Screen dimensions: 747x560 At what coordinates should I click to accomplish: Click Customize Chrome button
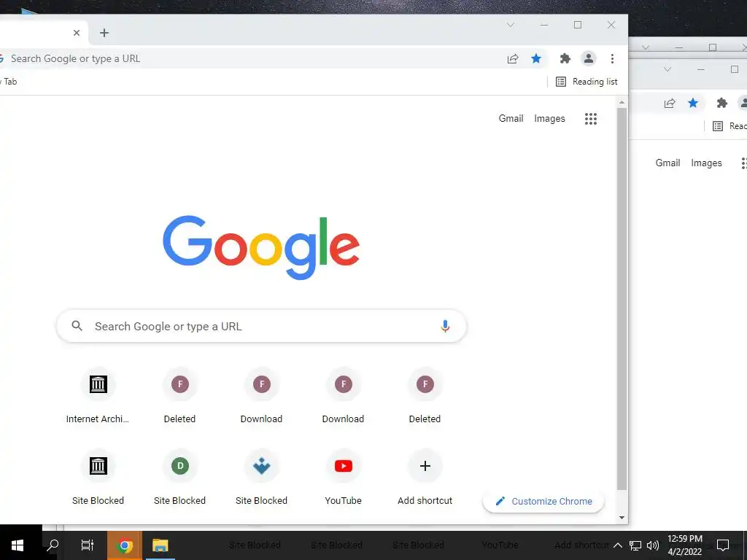543,501
